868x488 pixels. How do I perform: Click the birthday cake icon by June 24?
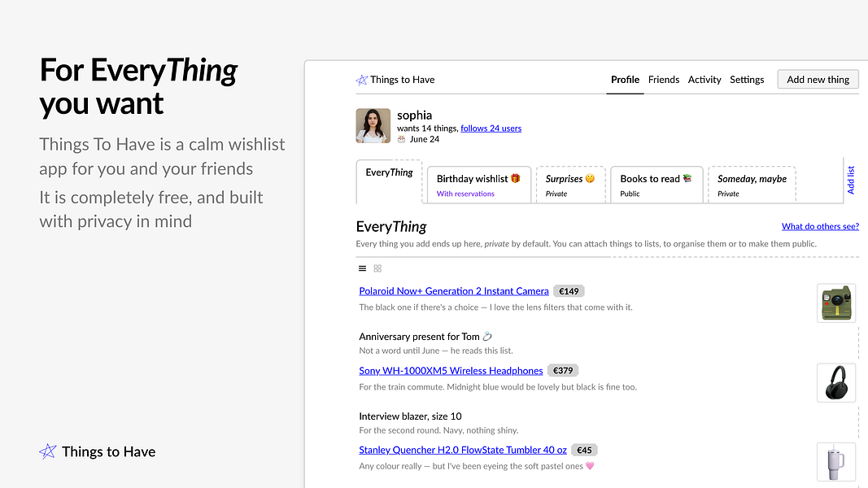tap(401, 139)
